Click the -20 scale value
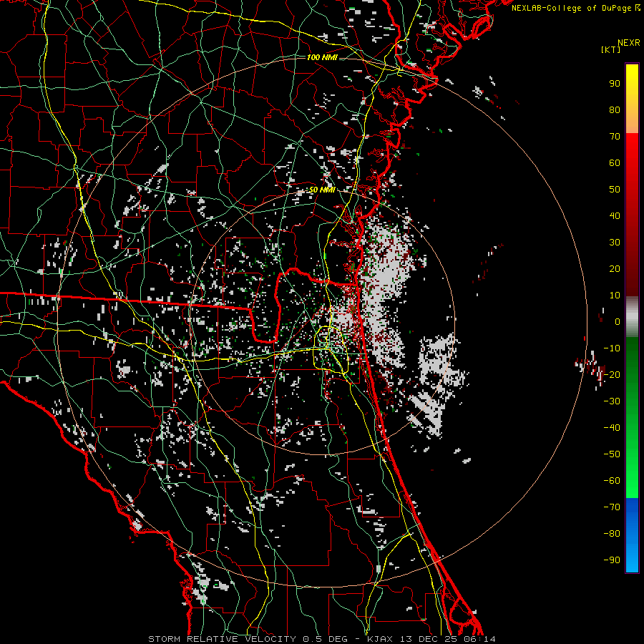This screenshot has width=644, height=644. pos(612,375)
